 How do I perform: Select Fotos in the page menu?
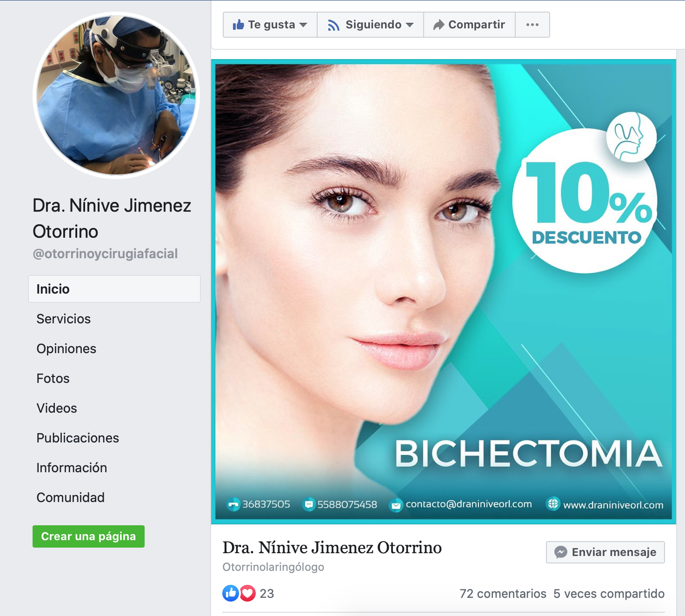pos(53,378)
